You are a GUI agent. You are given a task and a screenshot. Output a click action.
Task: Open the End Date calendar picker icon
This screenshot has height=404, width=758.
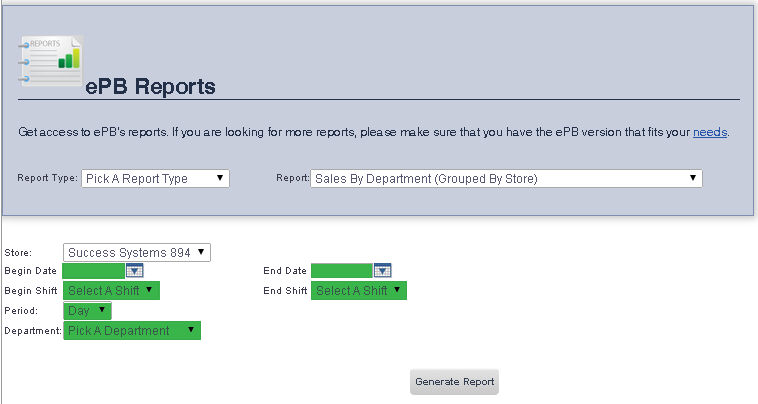[382, 271]
